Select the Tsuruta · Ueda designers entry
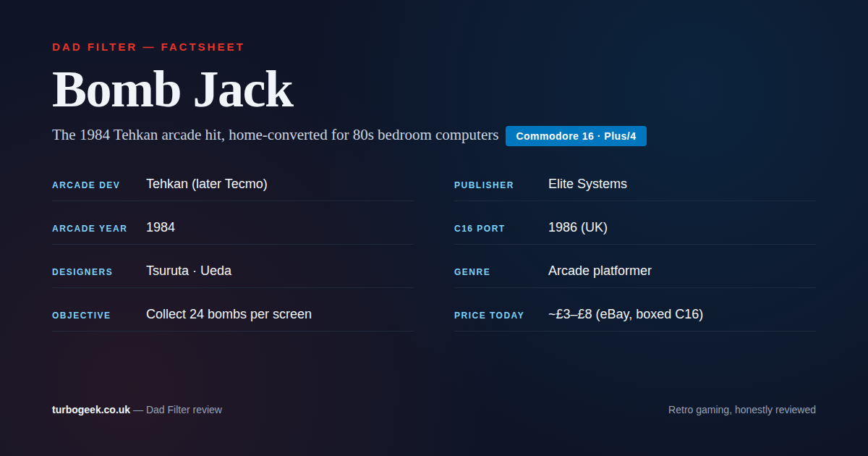Screen dimensions: 868x456 coord(188,270)
